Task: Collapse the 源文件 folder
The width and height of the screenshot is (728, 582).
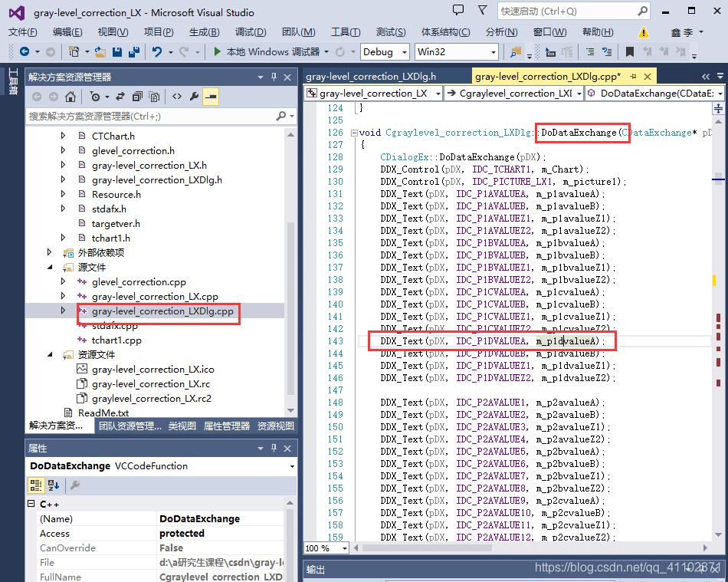Action: pyautogui.click(x=50, y=267)
